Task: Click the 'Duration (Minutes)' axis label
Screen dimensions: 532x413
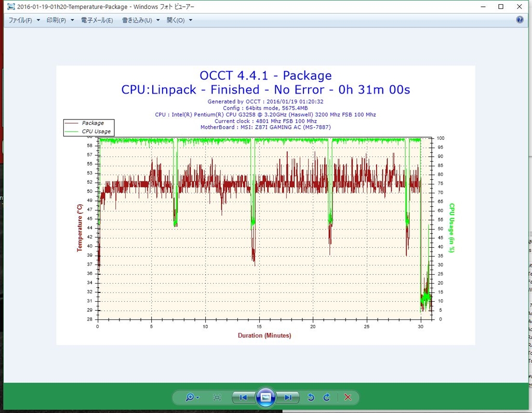Action: (x=264, y=335)
